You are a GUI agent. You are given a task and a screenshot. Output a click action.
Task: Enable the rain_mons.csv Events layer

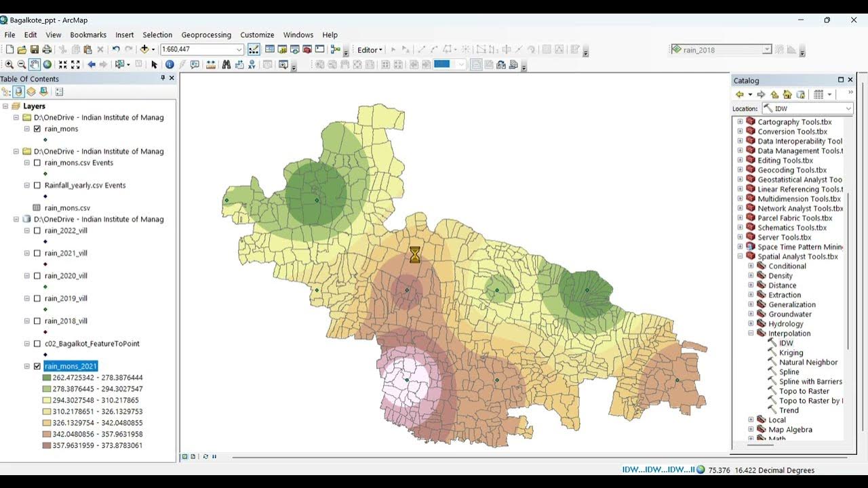click(x=37, y=163)
